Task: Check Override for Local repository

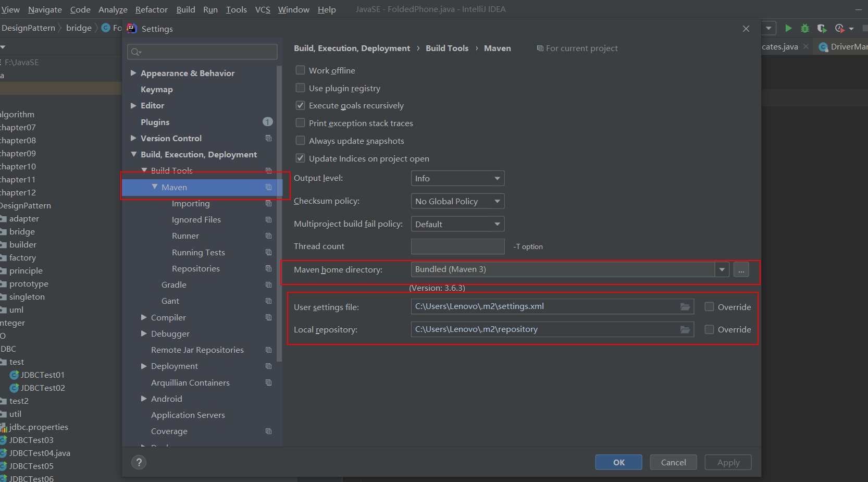Action: pyautogui.click(x=709, y=329)
